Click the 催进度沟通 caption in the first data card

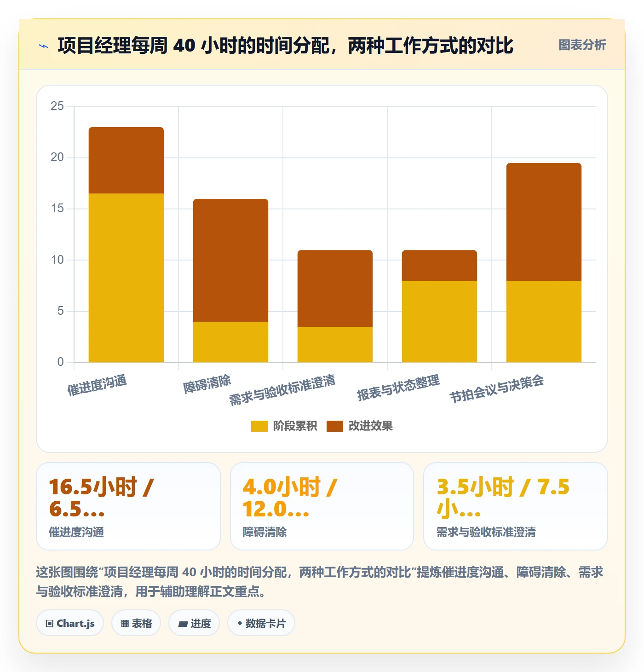(76, 533)
